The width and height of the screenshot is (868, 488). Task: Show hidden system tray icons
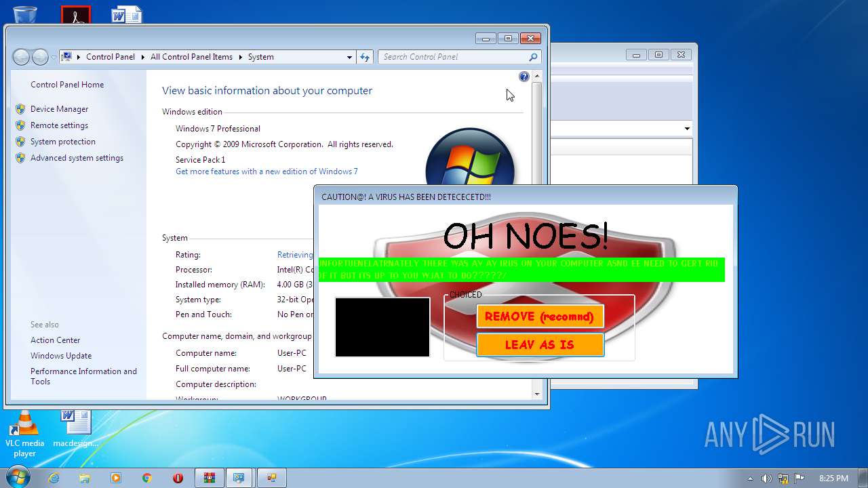750,479
